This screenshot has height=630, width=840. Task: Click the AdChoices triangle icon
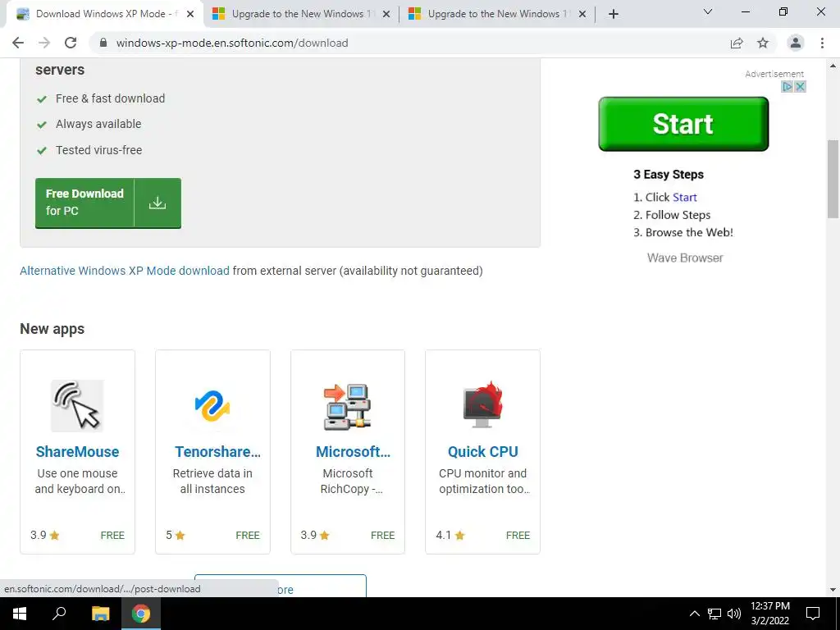pyautogui.click(x=787, y=86)
